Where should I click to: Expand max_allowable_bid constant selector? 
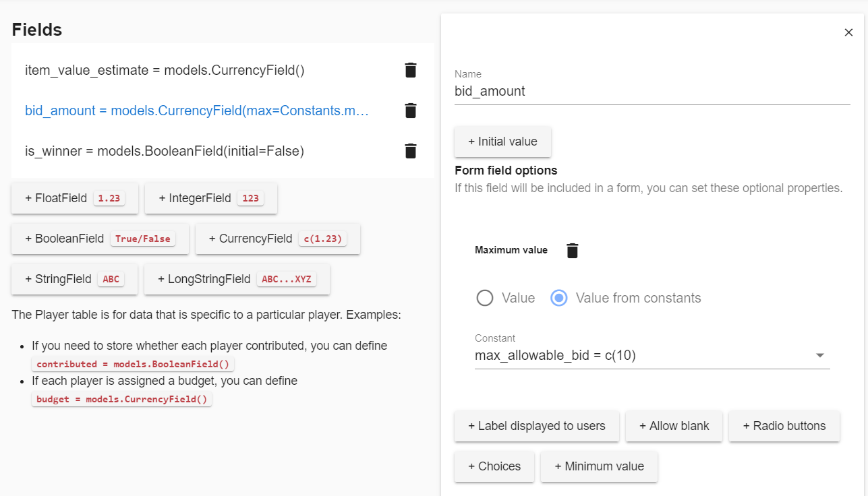652,355
